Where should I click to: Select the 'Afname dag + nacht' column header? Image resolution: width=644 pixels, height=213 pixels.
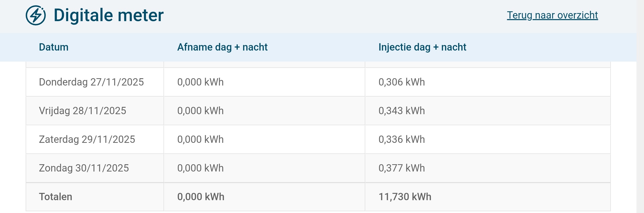click(x=222, y=47)
